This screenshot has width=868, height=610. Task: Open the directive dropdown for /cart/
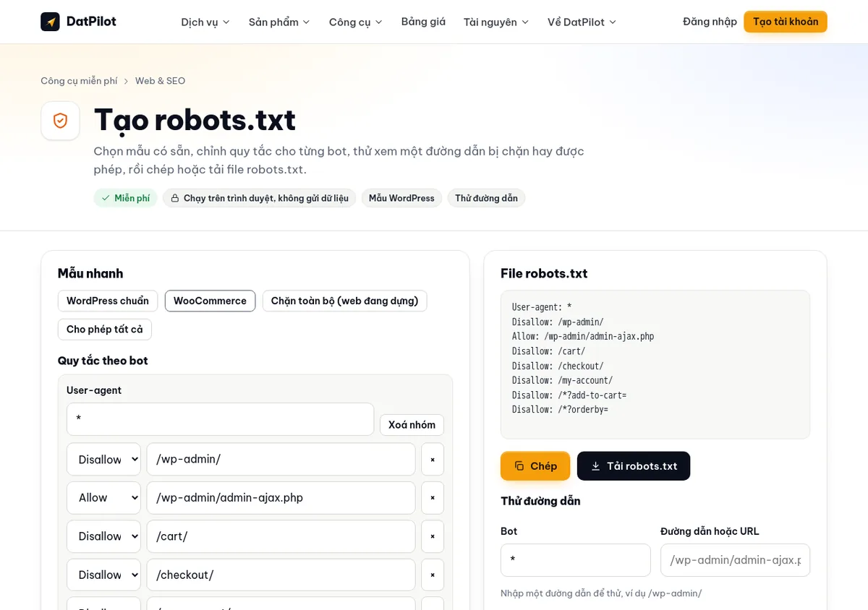[x=103, y=536]
